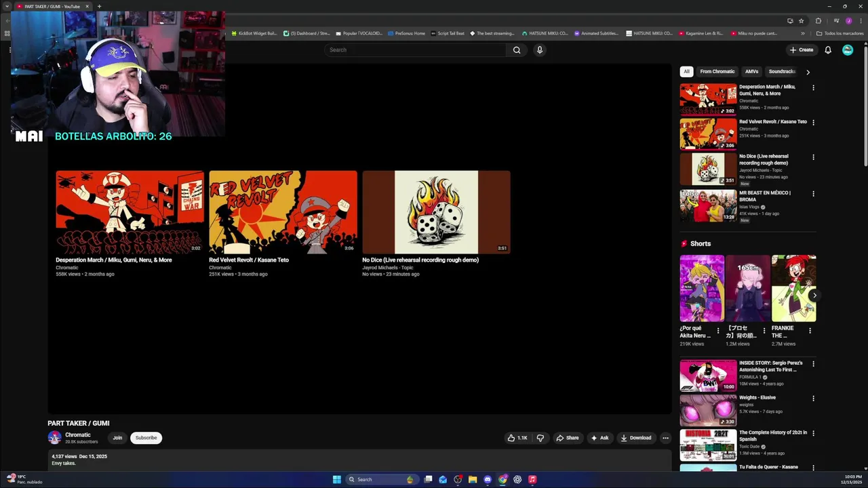
Task: Open FRANKIE THE short thumbnail
Action: click(x=794, y=288)
